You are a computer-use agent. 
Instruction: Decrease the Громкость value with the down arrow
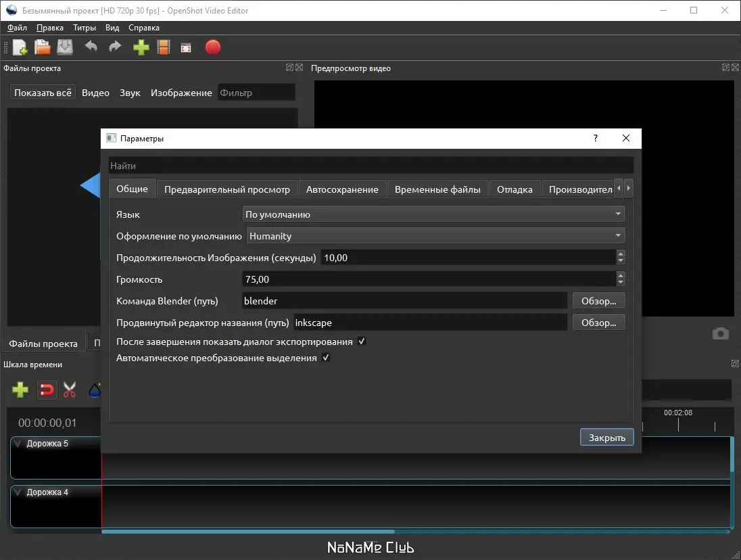tap(621, 283)
